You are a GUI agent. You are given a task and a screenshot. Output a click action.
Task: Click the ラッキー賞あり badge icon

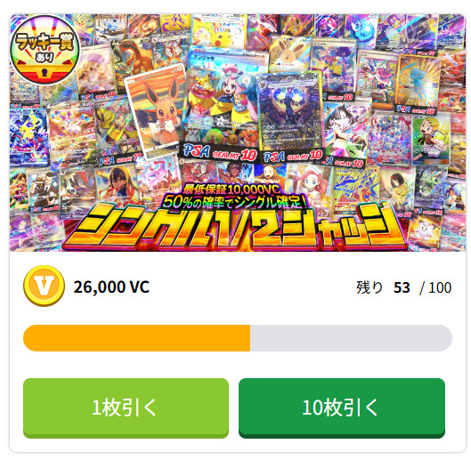point(45,50)
